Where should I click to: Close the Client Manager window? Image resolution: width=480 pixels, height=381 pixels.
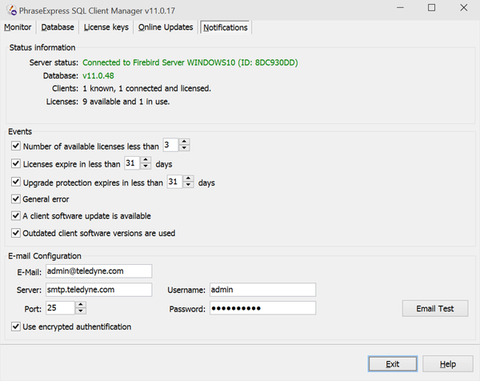(x=464, y=8)
